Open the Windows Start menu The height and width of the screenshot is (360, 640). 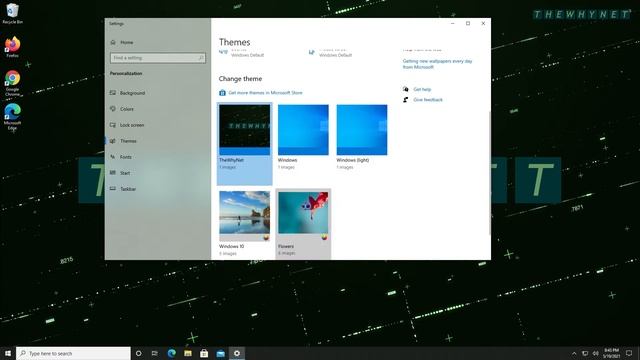click(x=8, y=353)
